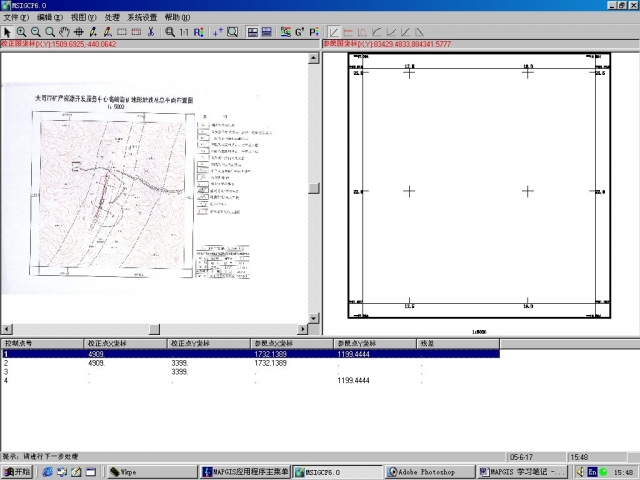Viewport: 640px width, 480px height.
Task: Open the 开始 Start button
Action: [x=17, y=472]
